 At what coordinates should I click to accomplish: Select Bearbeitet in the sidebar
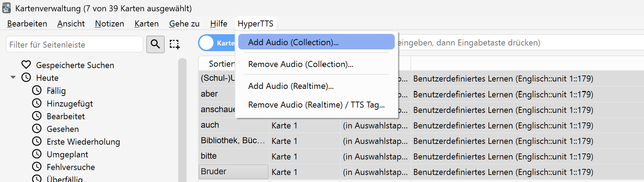pyautogui.click(x=66, y=116)
